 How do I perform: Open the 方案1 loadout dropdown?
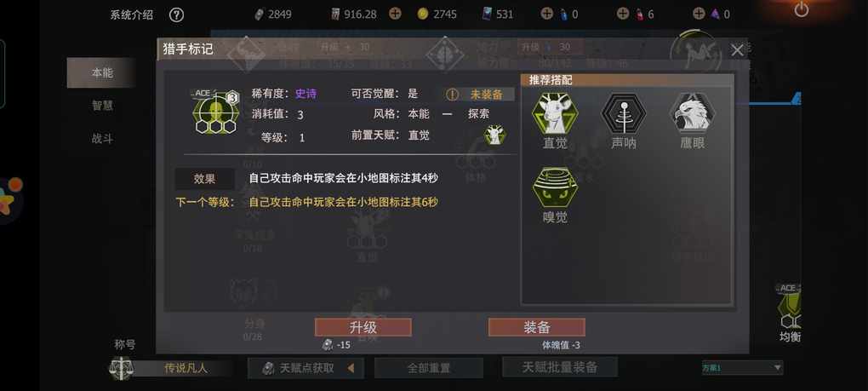click(x=742, y=368)
